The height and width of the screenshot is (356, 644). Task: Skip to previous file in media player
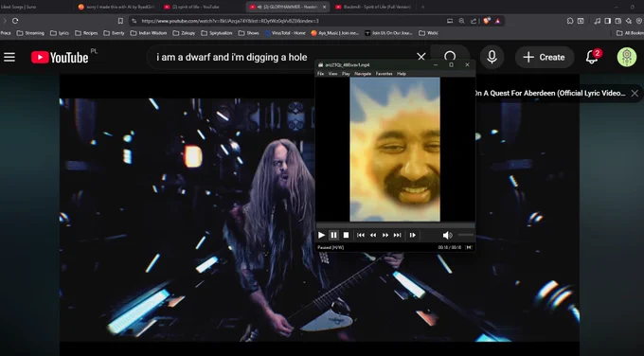coord(361,235)
